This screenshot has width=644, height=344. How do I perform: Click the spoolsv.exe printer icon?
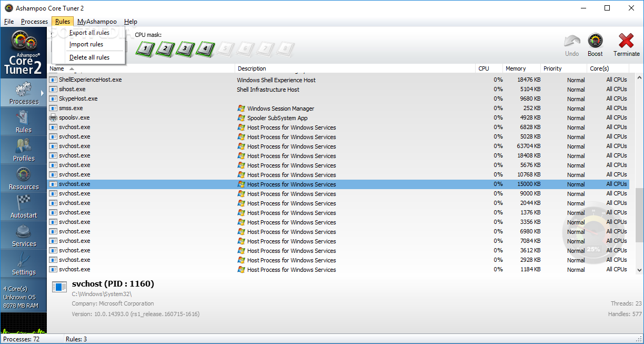(x=53, y=118)
